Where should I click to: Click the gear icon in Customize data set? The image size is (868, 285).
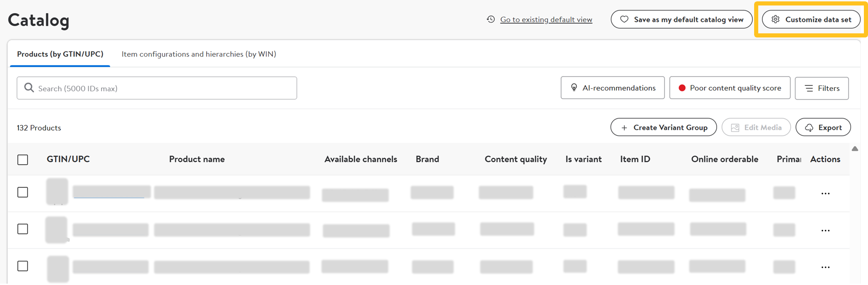coord(775,19)
